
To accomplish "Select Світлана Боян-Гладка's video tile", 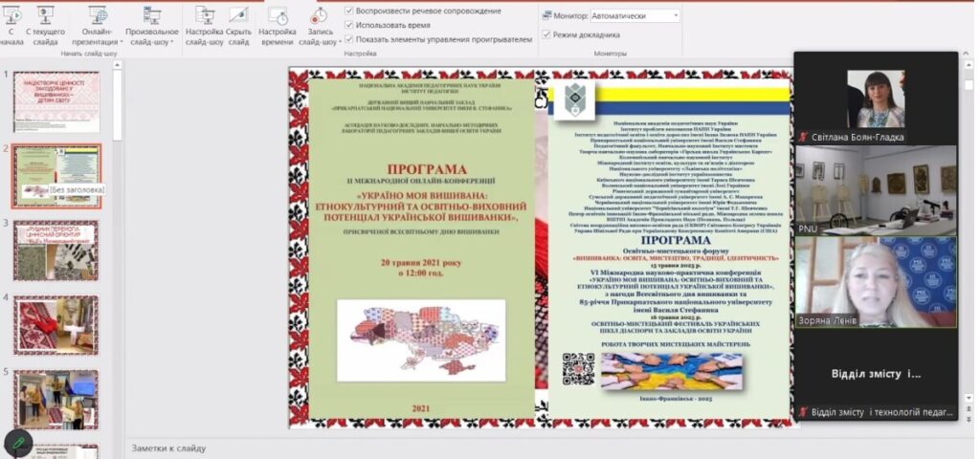I will (x=875, y=98).
